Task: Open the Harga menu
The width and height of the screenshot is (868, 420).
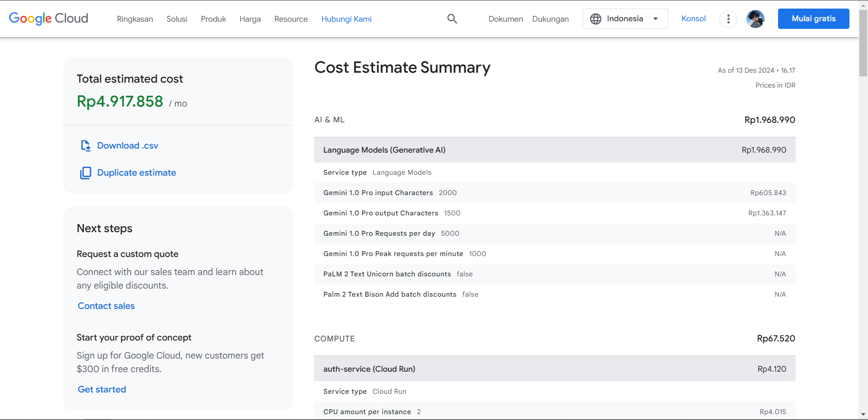Action: coord(250,19)
